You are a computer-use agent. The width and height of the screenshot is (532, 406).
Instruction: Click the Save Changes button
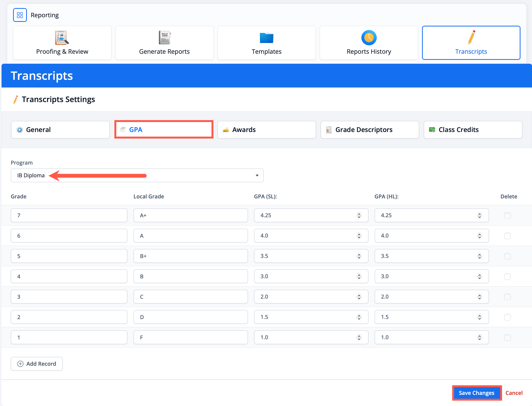click(x=476, y=393)
